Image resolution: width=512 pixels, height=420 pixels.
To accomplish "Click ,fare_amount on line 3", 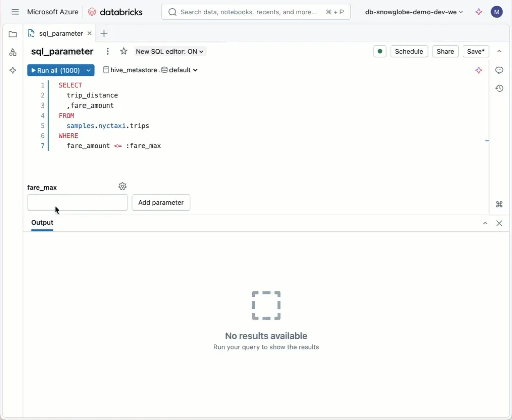I will (91, 106).
